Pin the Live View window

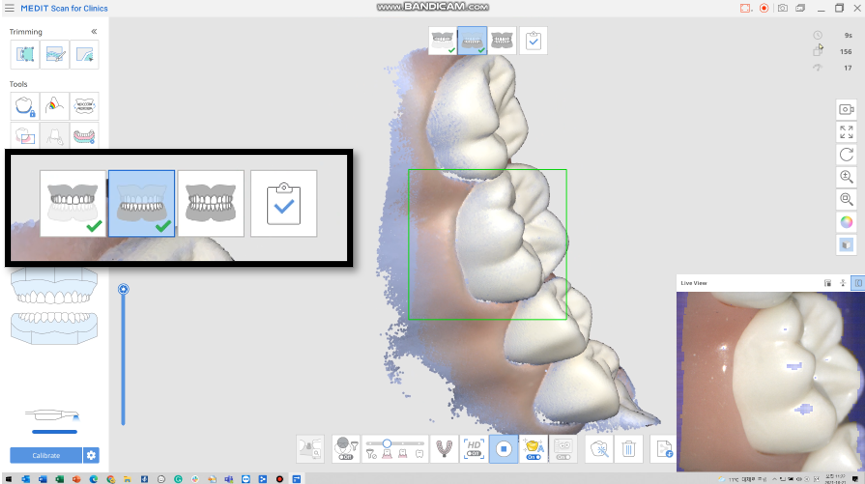pyautogui.click(x=843, y=283)
